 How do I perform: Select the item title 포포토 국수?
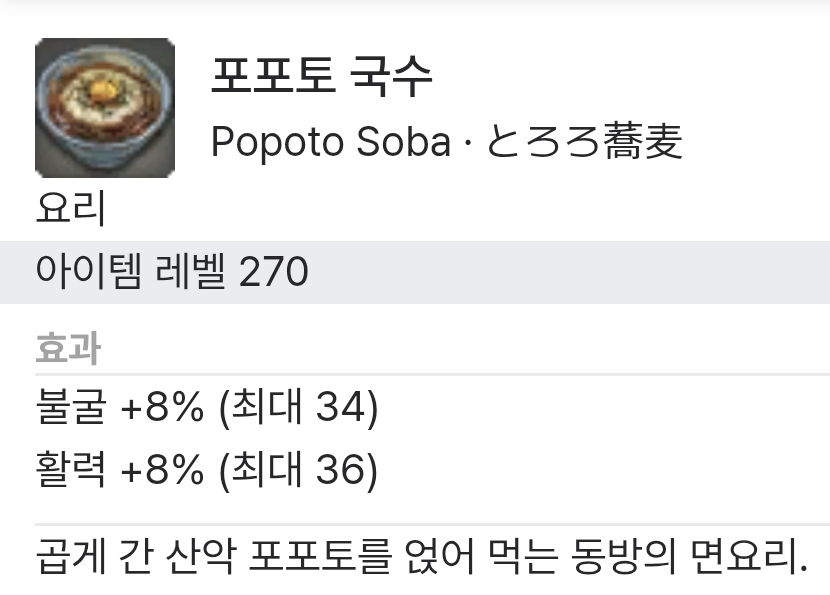[x=321, y=77]
